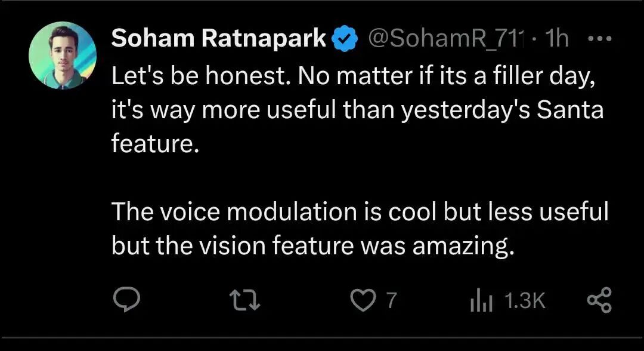Screen dimensions: 644x351
Task: Click the 1h timestamp
Action: point(557,39)
